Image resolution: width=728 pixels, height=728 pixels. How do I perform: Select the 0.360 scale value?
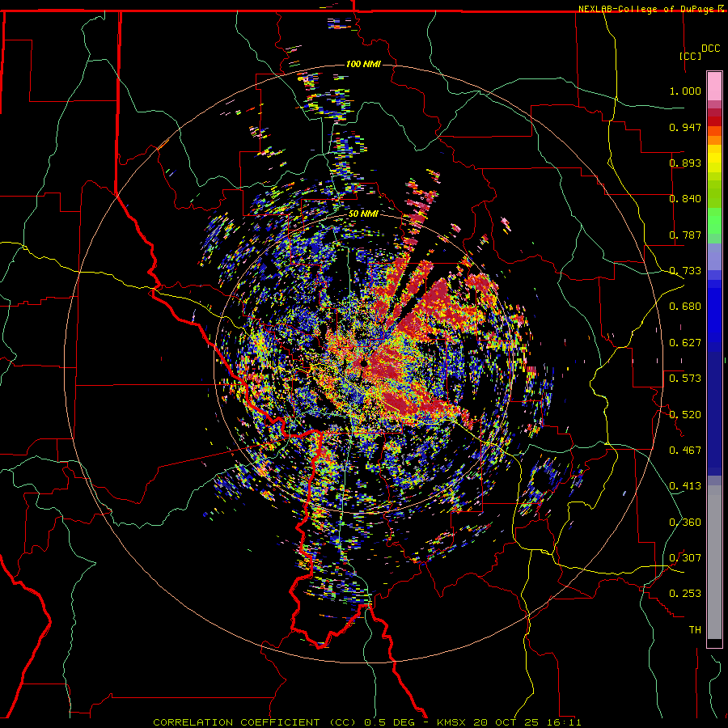(685, 523)
